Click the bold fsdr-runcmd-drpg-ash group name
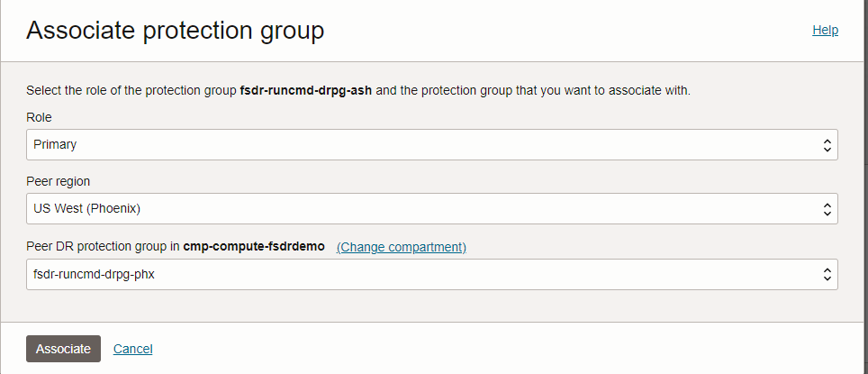Image resolution: width=868 pixels, height=374 pixels. [306, 91]
